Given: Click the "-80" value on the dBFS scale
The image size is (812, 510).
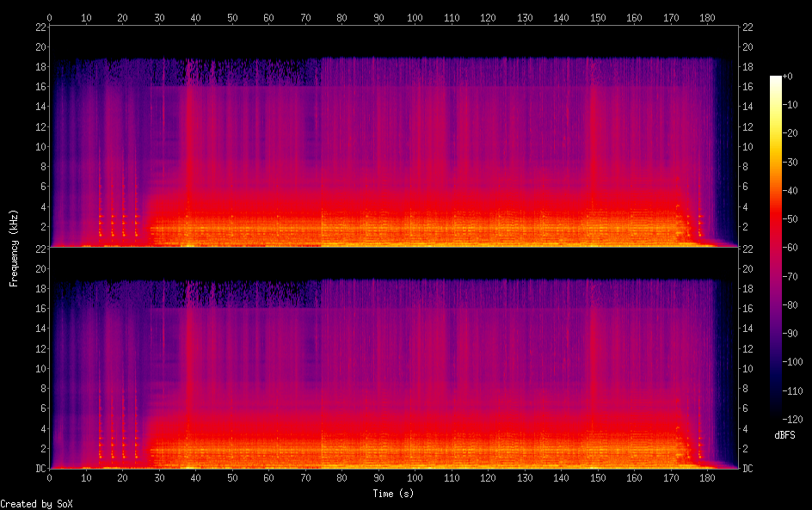Looking at the screenshot, I should [790, 305].
